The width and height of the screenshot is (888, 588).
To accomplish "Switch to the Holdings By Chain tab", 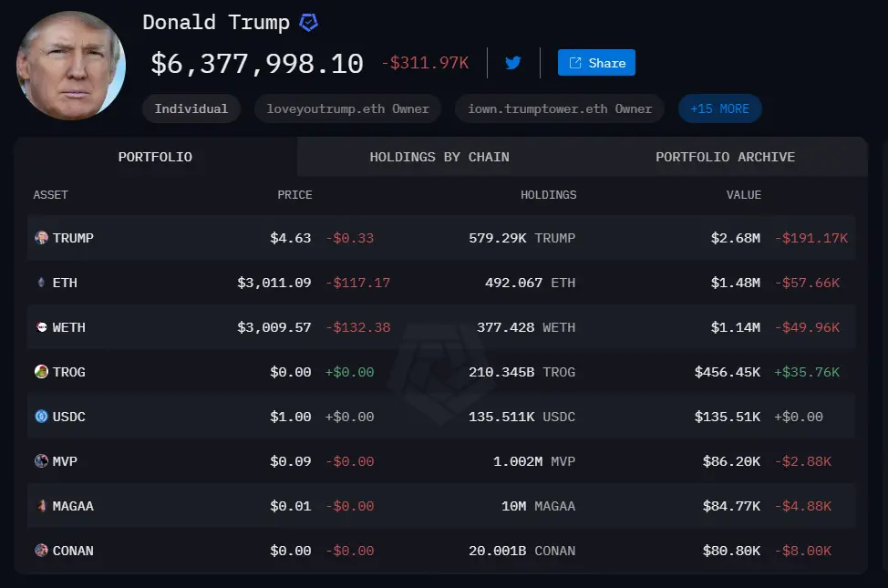I will (439, 157).
